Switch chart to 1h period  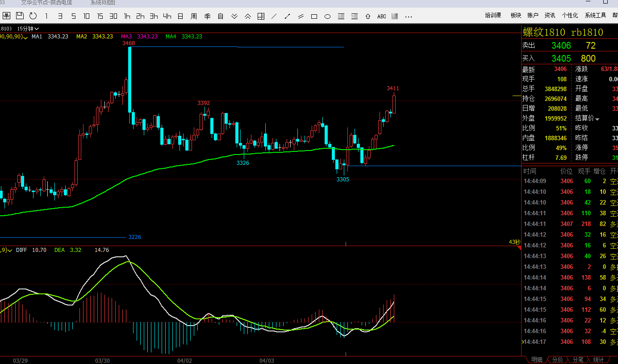point(127,16)
